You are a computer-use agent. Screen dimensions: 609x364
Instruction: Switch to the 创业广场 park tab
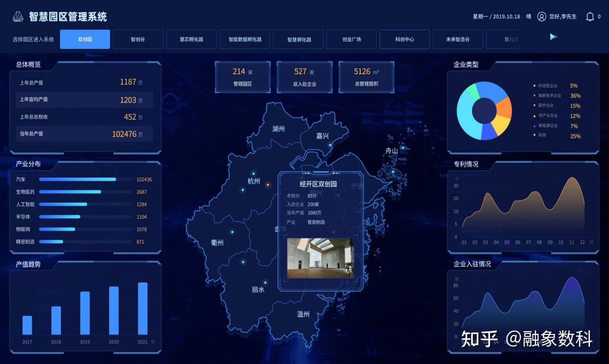(351, 39)
